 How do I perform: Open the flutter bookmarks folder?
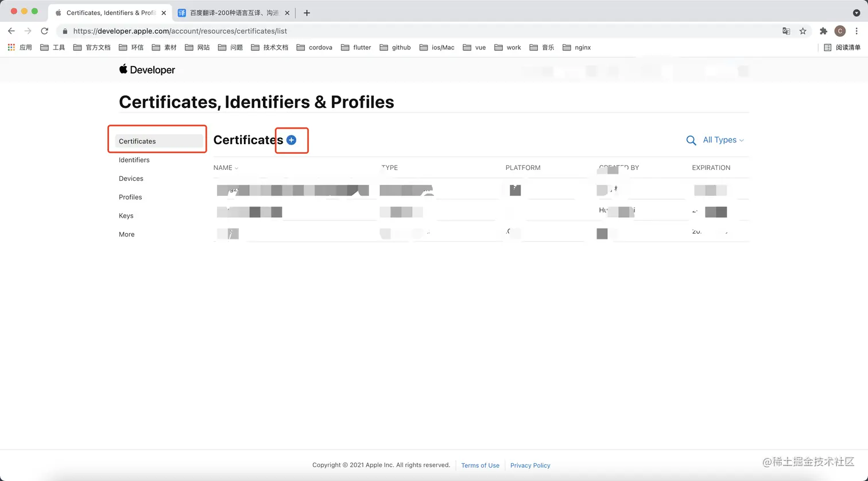tap(356, 48)
